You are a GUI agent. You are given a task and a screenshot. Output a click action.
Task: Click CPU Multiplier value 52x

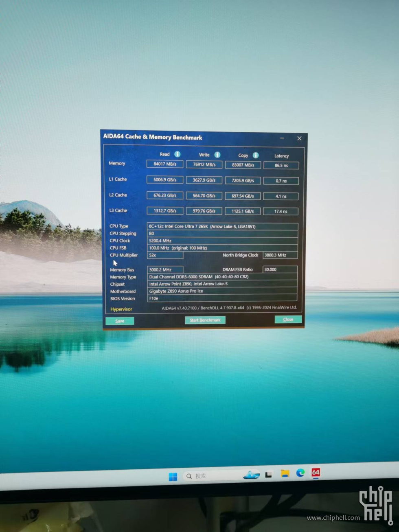165,255
